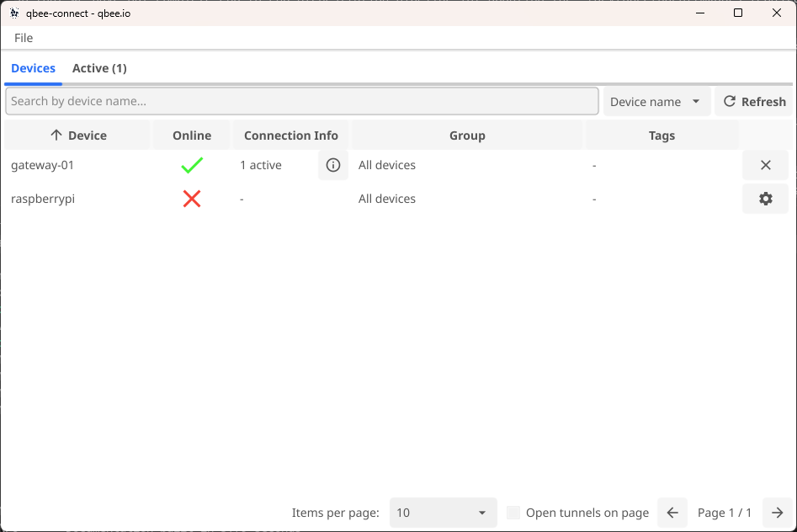Open the Device name search filter dropdown

[656, 101]
